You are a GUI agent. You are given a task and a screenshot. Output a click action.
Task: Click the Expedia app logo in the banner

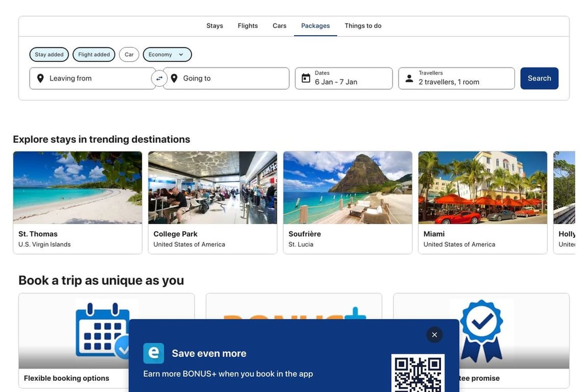pos(153,352)
